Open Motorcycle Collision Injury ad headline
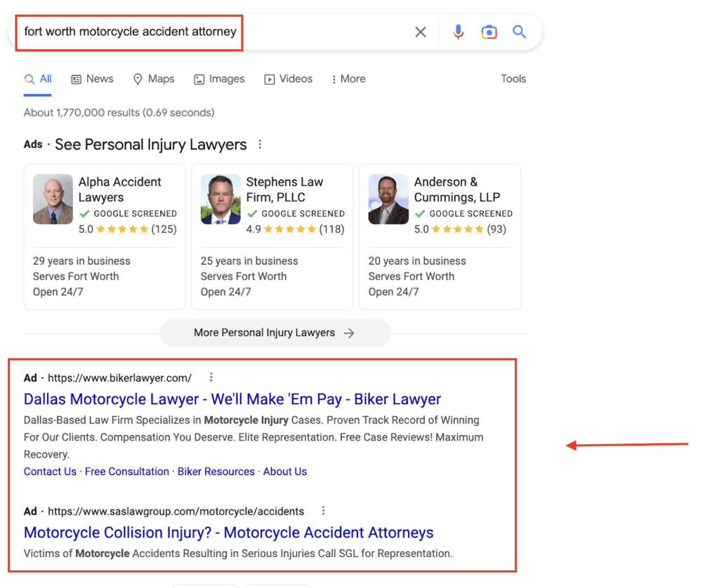Viewport: 719px width, 588px height. (x=228, y=533)
